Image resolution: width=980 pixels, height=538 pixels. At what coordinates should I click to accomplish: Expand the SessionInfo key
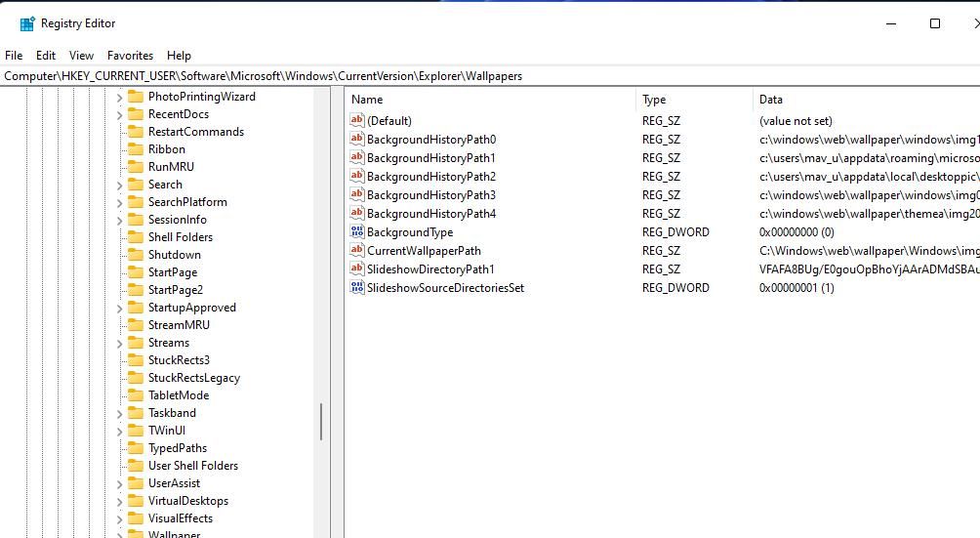tap(119, 221)
